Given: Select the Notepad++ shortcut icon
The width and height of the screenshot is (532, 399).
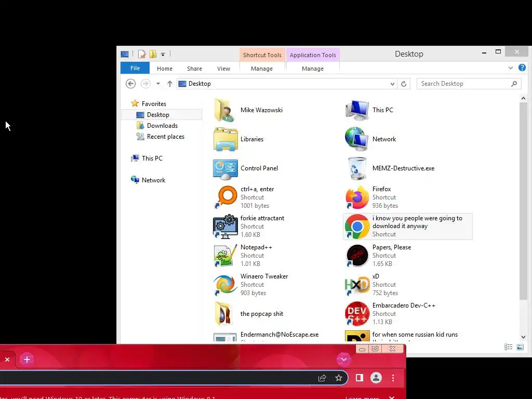Looking at the screenshot, I should [225, 256].
